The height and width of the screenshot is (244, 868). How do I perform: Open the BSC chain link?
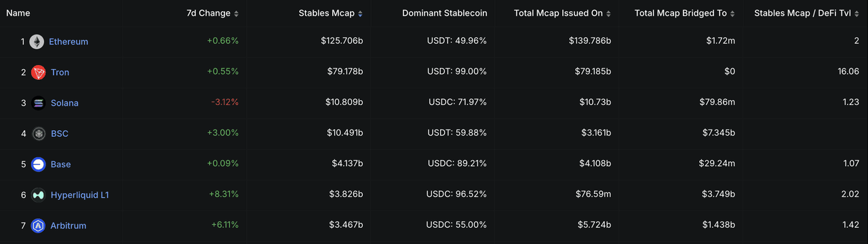(x=60, y=134)
